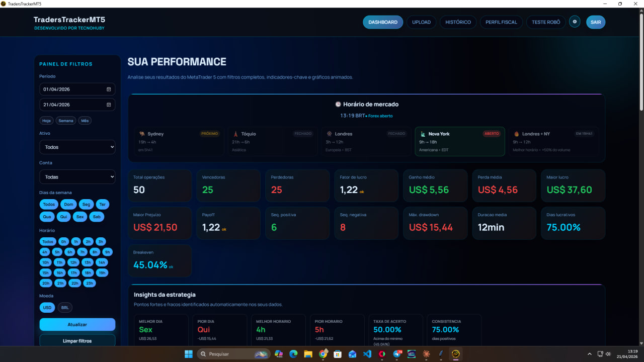The width and height of the screenshot is (644, 362).
Task: Switch to the Dashboard tab
Action: tap(383, 22)
